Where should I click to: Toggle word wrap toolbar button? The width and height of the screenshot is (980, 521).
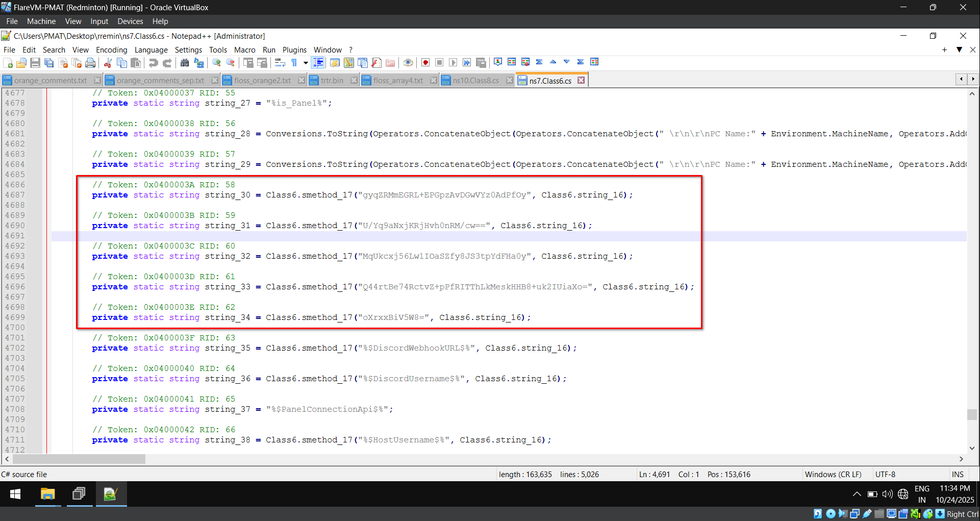point(280,63)
